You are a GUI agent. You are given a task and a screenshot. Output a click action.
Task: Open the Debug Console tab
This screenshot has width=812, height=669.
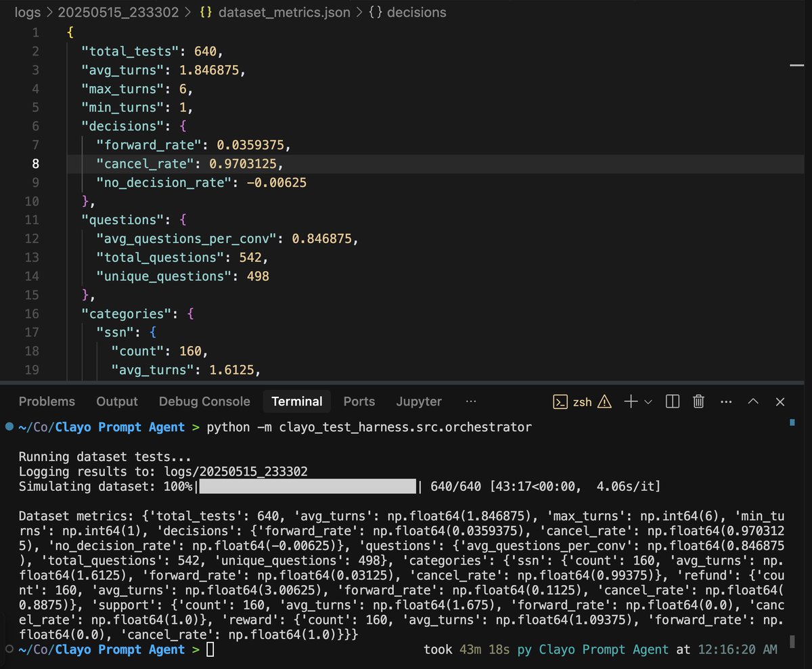tap(204, 402)
